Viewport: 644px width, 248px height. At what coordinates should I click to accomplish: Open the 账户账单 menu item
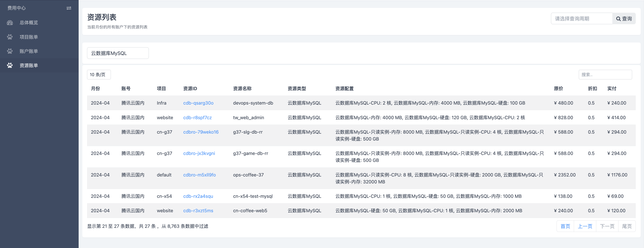(x=29, y=51)
